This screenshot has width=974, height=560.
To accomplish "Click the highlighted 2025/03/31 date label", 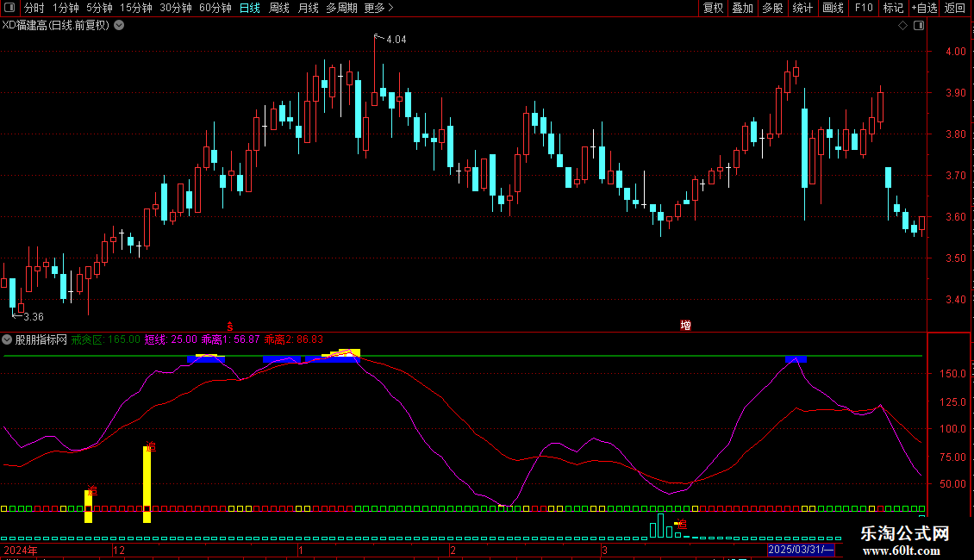I will [802, 550].
